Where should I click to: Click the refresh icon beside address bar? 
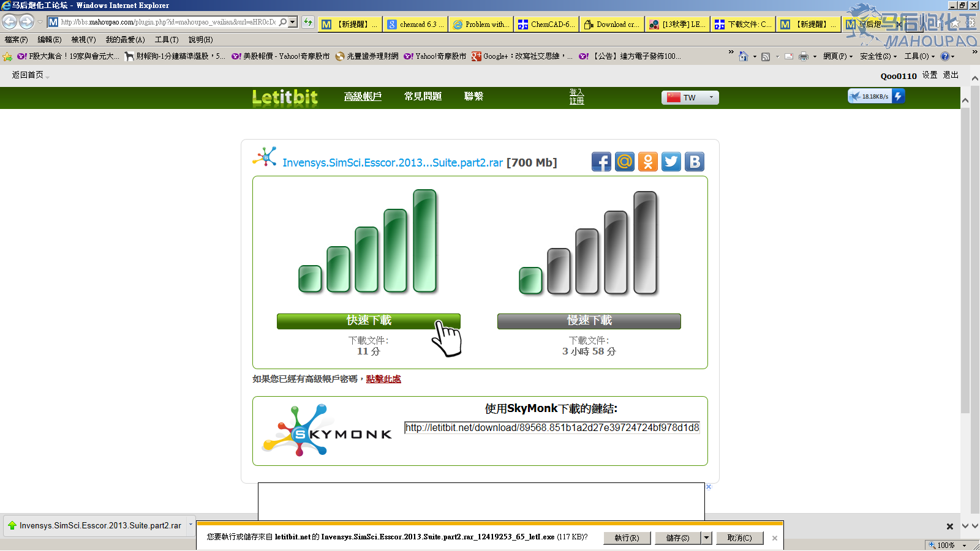308,23
